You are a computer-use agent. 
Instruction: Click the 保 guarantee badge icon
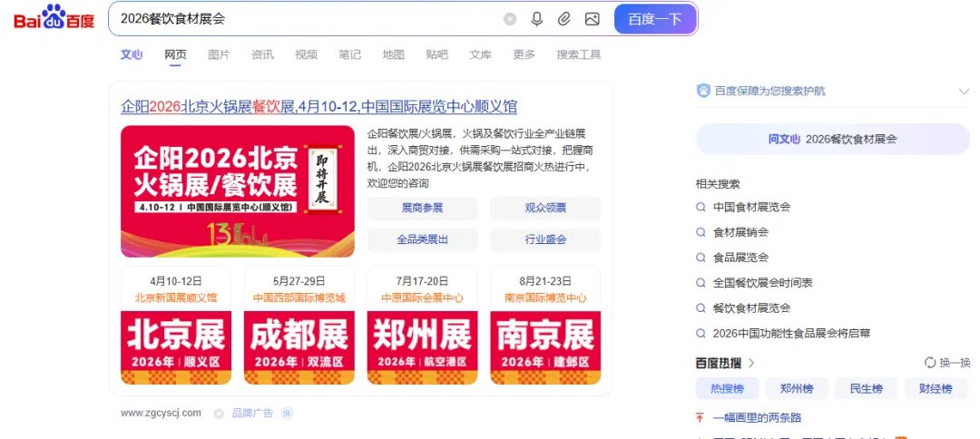pos(287,413)
